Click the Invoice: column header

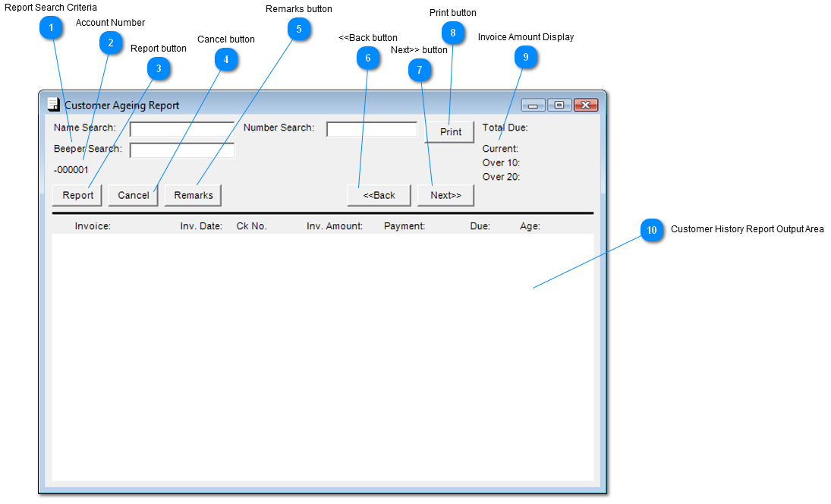click(93, 225)
